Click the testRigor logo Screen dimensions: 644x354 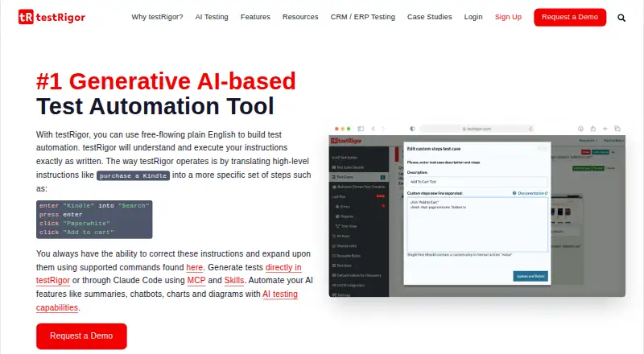point(52,17)
